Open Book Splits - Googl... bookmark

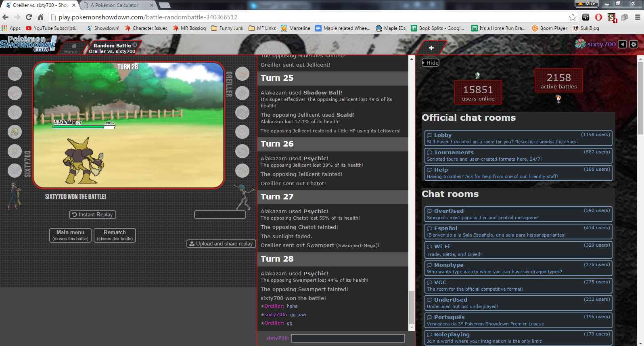[438, 28]
